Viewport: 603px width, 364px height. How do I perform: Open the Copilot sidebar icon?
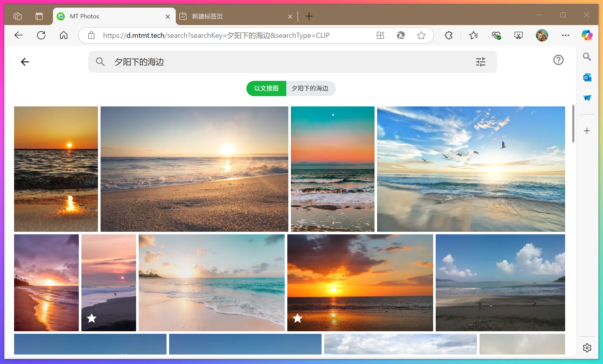587,35
